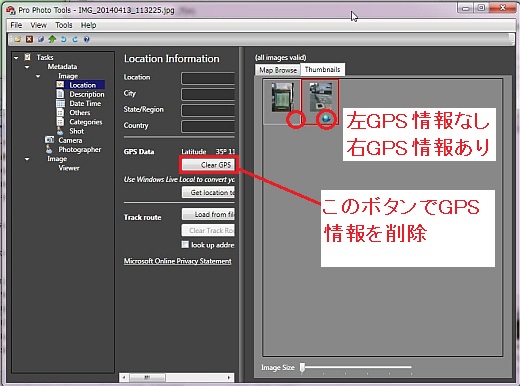Collapse the lower Image node above Viewer

pyautogui.click(x=27, y=159)
